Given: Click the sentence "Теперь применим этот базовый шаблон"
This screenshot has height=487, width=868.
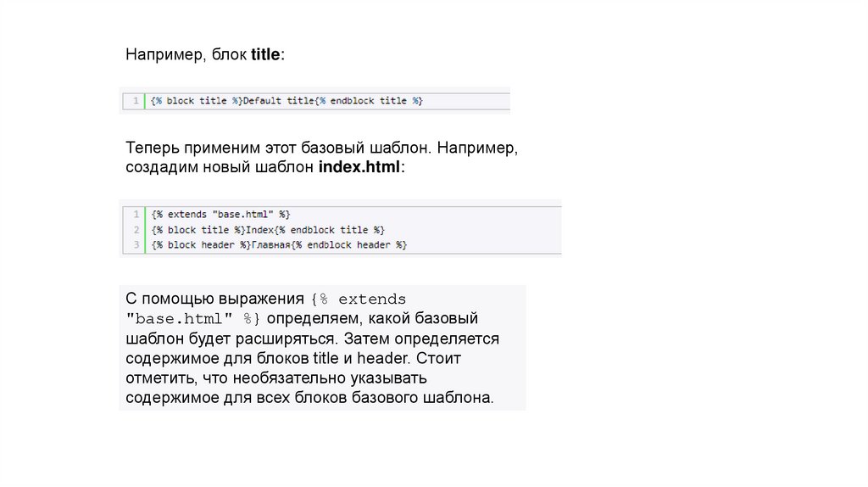Looking at the screenshot, I should (x=280, y=148).
